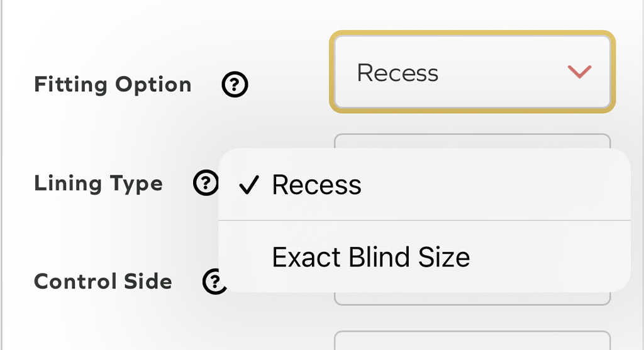Screen dimensions: 644x350
Task: Click the checkmark beside the Recess option
Action: (250, 185)
